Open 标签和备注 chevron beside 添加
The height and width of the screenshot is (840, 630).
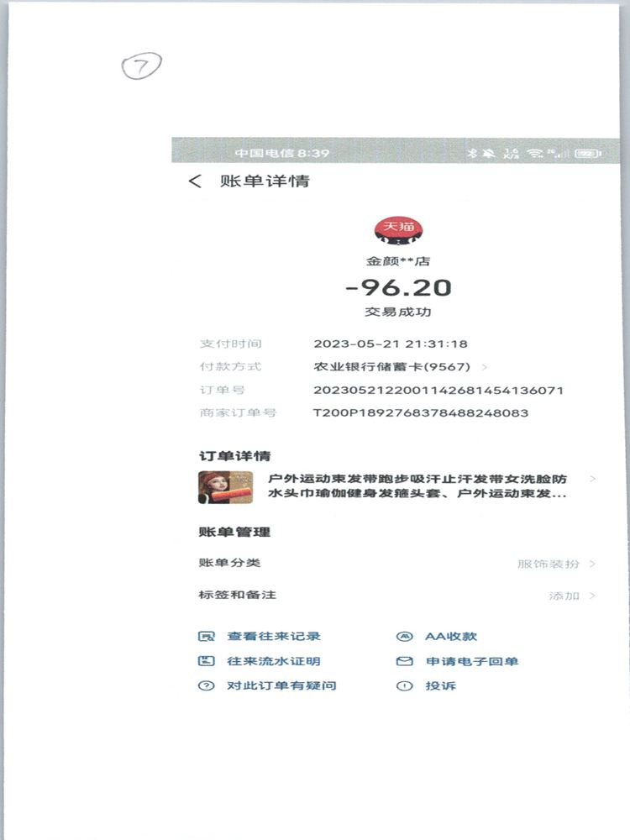[592, 596]
